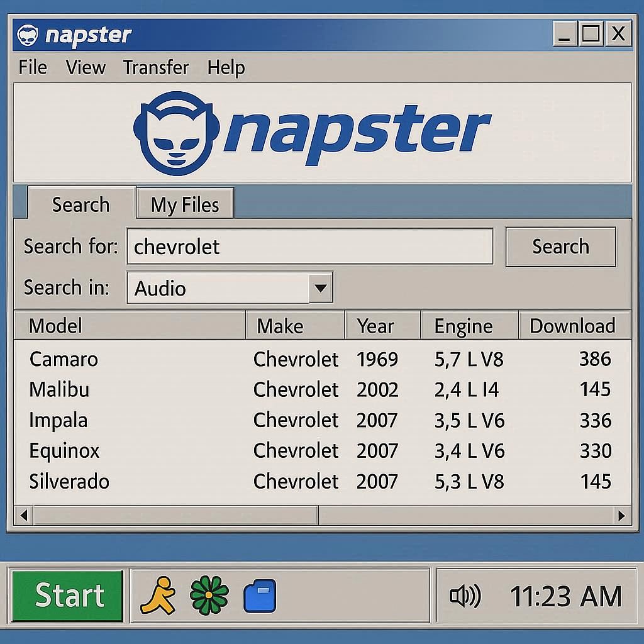Select the Silverado row
The image size is (644, 644).
point(321,481)
